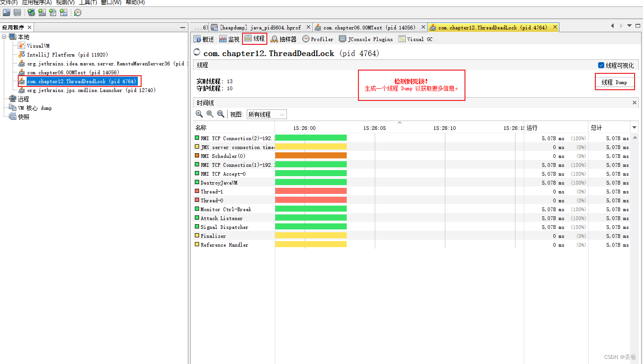Image resolution: width=643 pixels, height=364 pixels.
Task: Close the heapdump java_pid5604.hprof tab
Action: pyautogui.click(x=307, y=28)
